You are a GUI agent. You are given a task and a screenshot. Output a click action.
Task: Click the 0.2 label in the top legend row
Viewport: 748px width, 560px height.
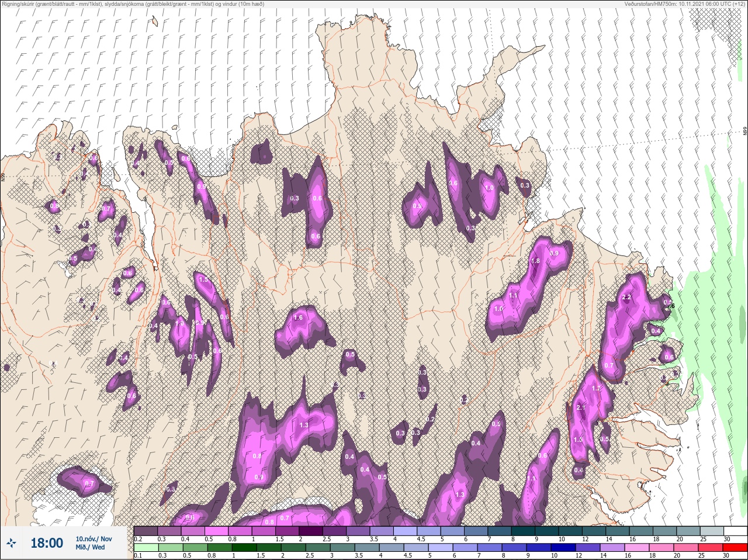(x=138, y=539)
